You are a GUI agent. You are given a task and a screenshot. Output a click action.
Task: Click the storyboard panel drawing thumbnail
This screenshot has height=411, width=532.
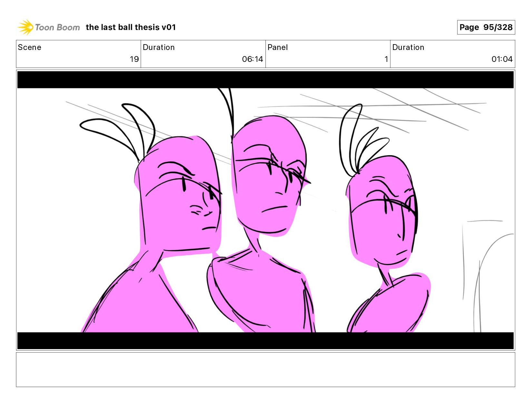tap(265, 210)
